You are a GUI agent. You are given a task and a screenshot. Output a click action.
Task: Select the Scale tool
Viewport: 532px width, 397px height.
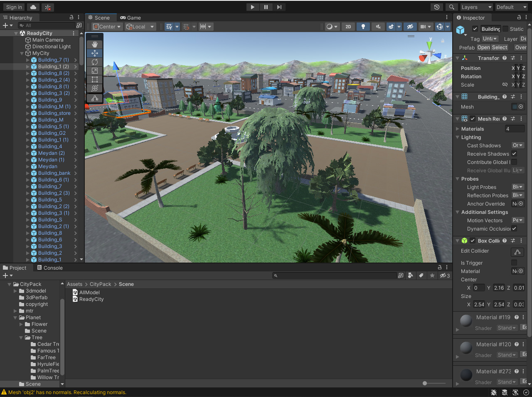coord(95,71)
